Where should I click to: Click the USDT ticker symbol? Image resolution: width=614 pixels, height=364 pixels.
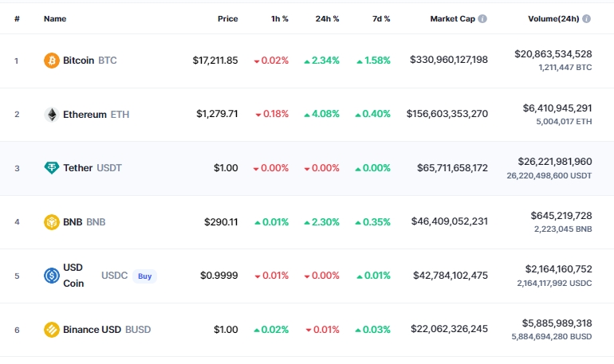point(109,168)
